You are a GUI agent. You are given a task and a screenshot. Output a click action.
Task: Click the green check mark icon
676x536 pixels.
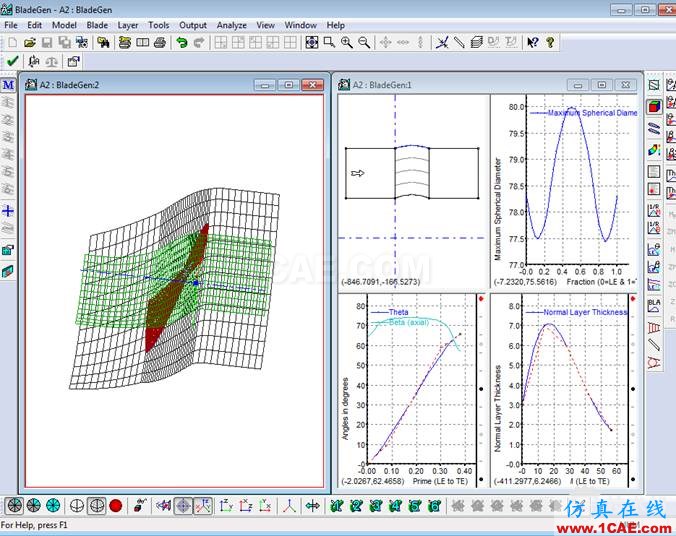(x=13, y=61)
